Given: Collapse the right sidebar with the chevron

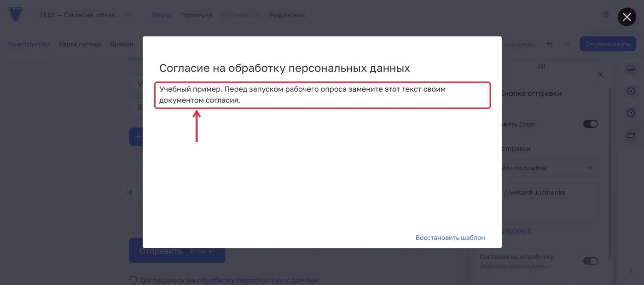Looking at the screenshot, I should 631,271.
